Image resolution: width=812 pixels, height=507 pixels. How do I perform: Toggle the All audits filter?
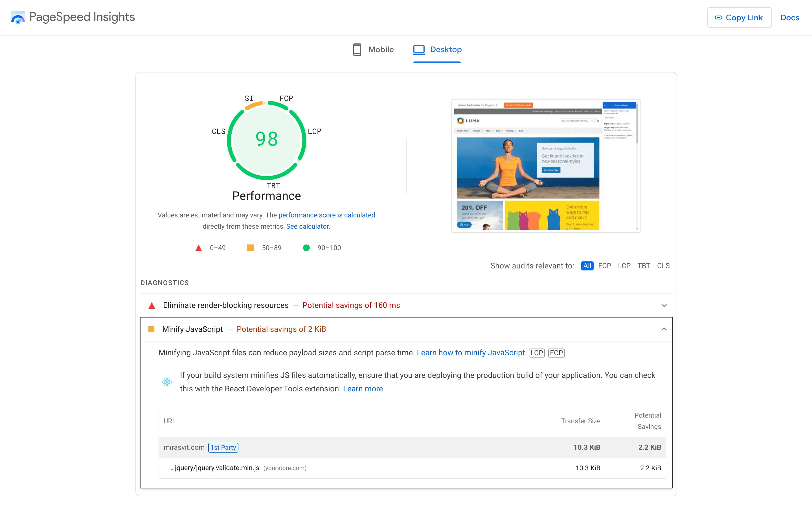pos(587,266)
